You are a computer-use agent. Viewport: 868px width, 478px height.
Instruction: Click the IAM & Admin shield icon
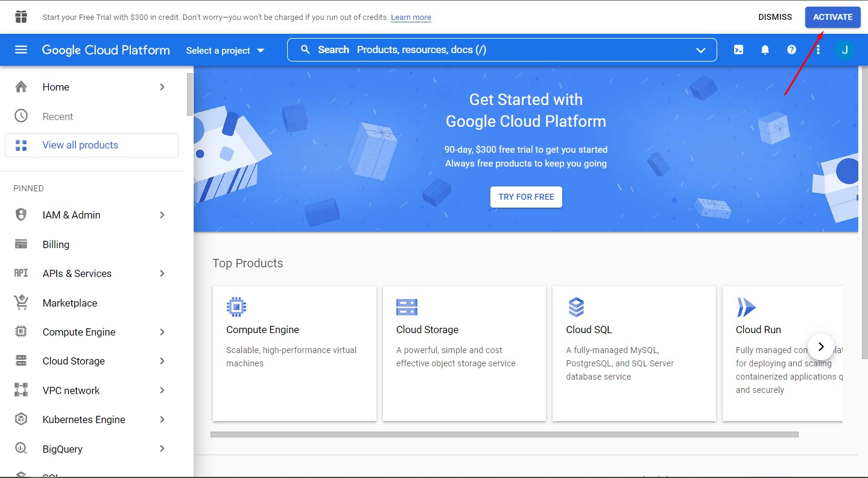click(21, 215)
